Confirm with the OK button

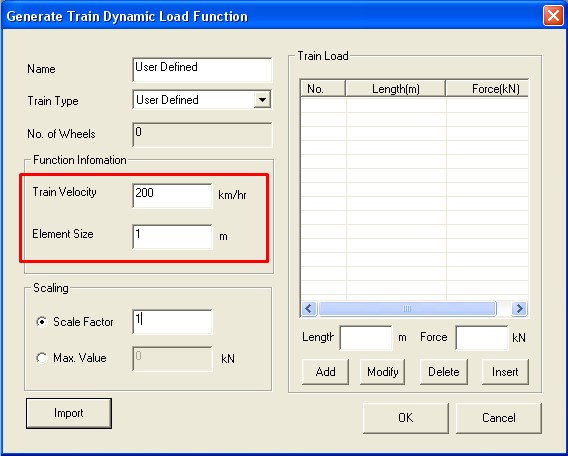406,418
